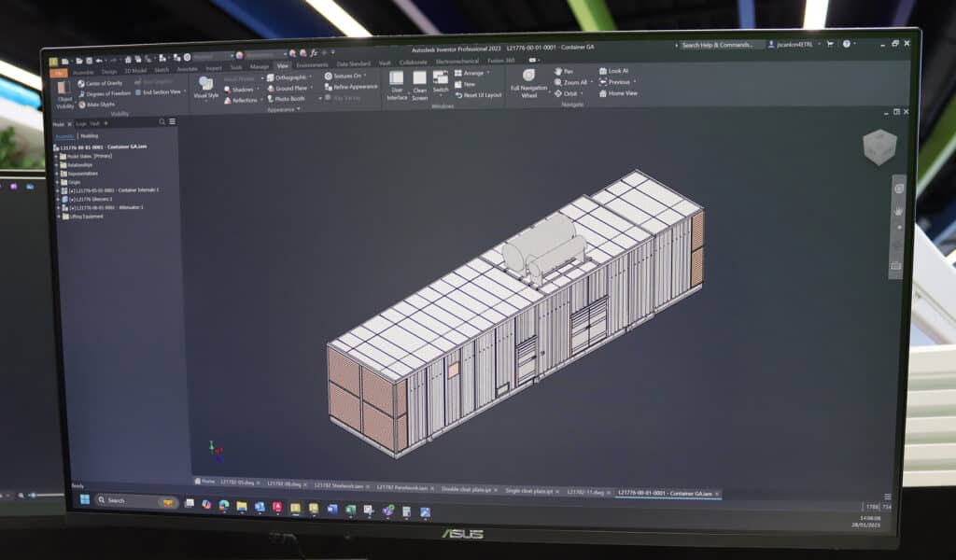
Task: Expand the Origin folder
Action: 57,182
